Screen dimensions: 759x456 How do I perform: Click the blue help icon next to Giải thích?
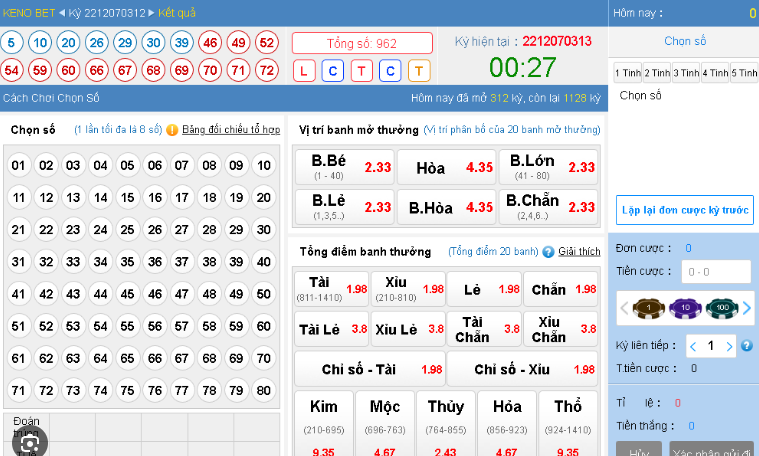point(548,252)
